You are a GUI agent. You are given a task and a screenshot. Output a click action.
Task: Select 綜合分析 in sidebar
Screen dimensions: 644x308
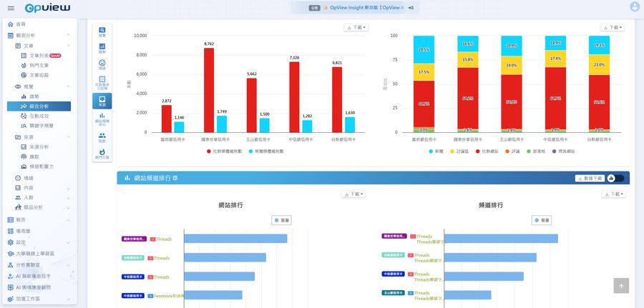click(x=39, y=106)
